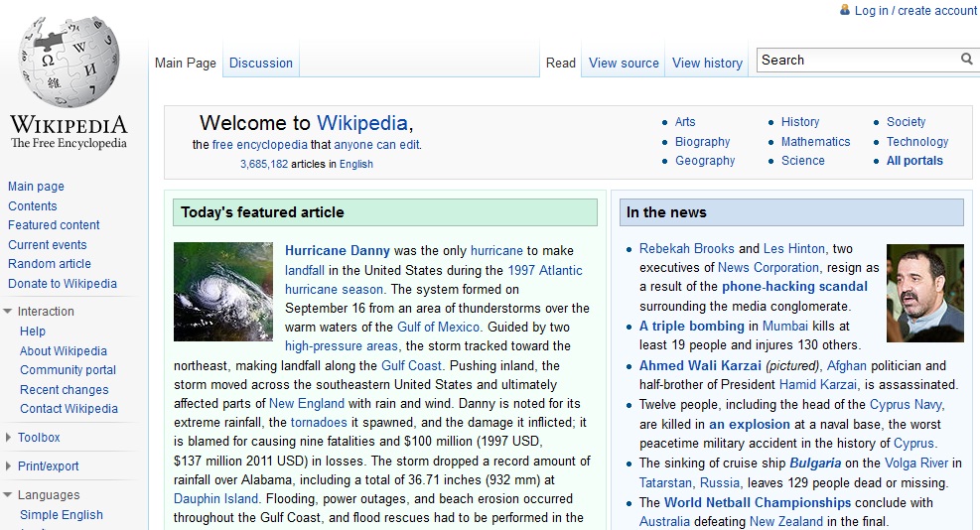This screenshot has width=980, height=530.
Task: Open the New England link
Action: [306, 404]
